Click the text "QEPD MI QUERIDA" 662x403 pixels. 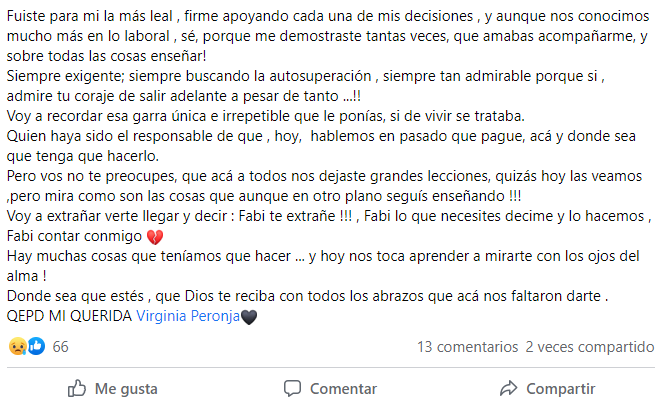(x=68, y=317)
